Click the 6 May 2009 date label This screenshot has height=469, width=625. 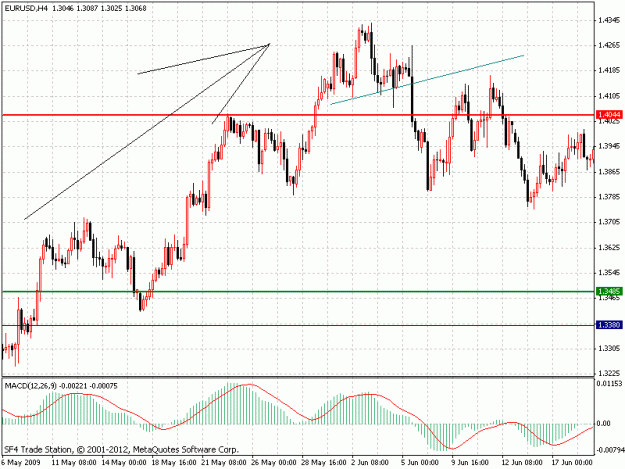click(21, 463)
